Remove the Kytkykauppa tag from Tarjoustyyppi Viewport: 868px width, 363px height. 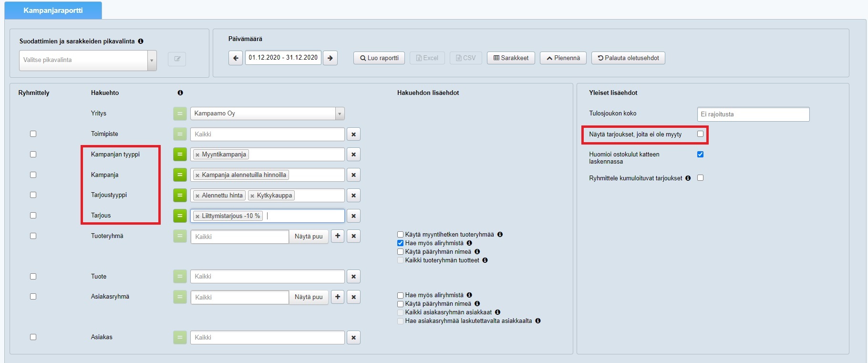252,196
